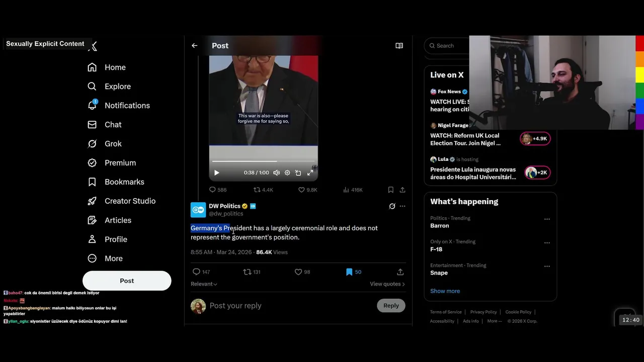
Task: Open the DW Politics profile avatar
Action: 198,210
